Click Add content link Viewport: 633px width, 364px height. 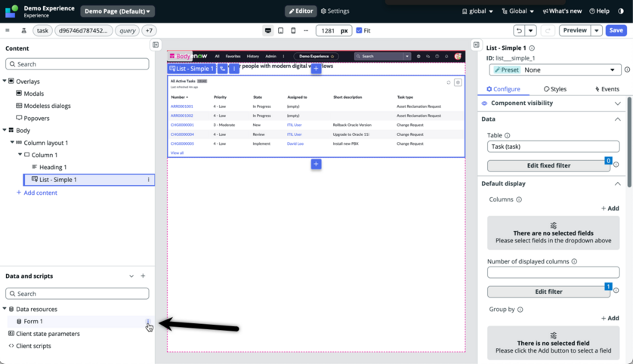tap(37, 193)
